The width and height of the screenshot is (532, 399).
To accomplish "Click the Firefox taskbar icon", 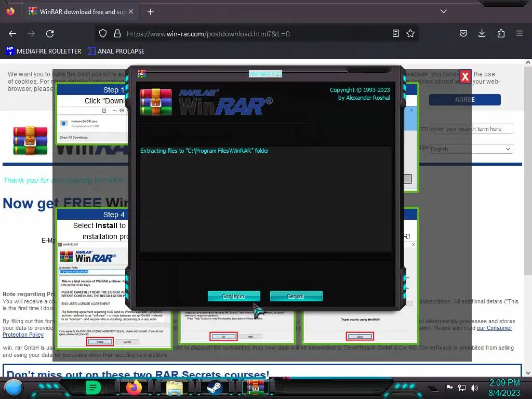I will click(x=134, y=387).
